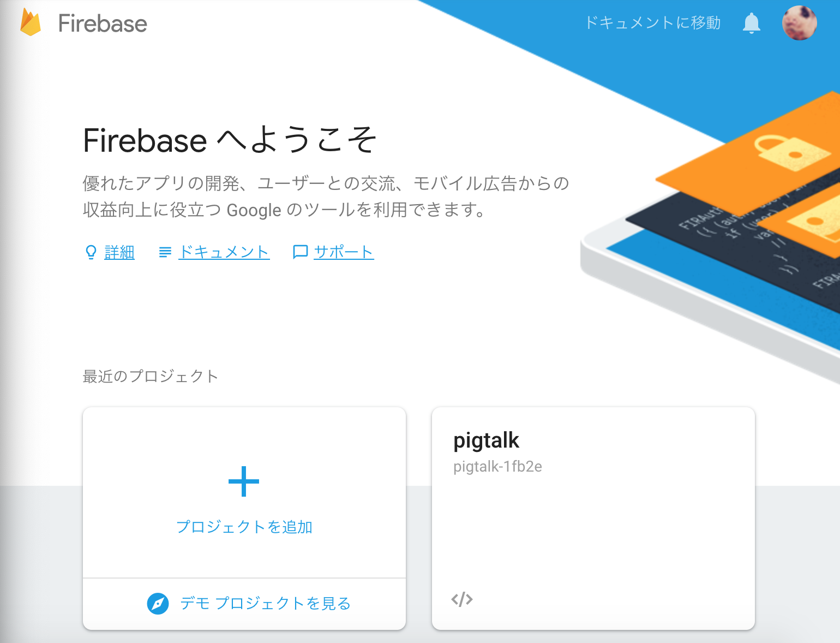Select the document icon beside ドキュメント
Image resolution: width=840 pixels, height=643 pixels.
[x=165, y=252]
